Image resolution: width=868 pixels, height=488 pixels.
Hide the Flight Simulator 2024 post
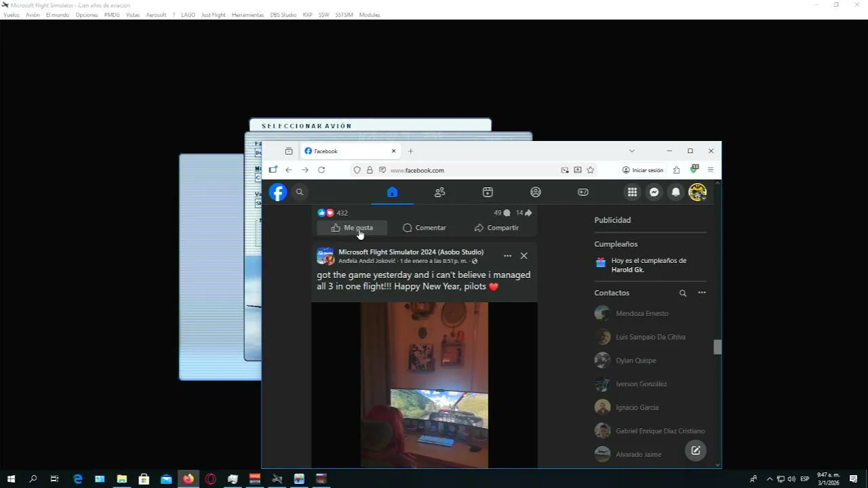click(524, 256)
